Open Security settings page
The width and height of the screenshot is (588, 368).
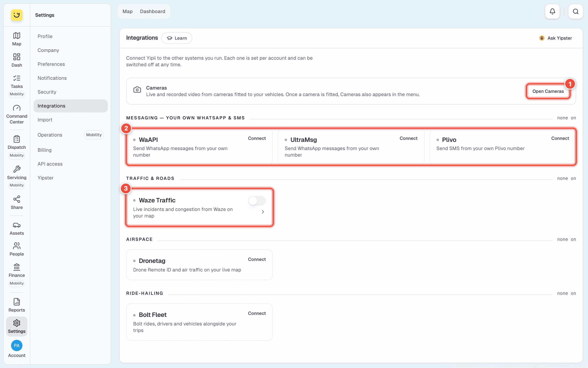tap(70, 92)
